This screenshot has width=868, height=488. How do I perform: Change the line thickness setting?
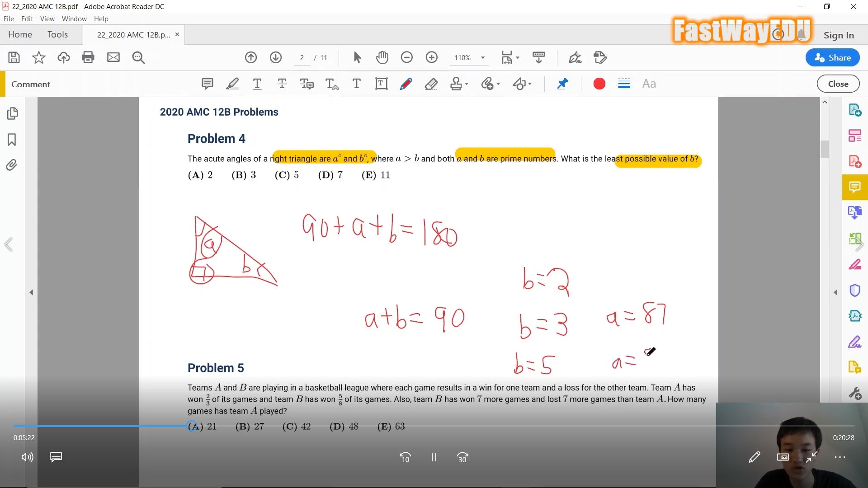pyautogui.click(x=624, y=84)
